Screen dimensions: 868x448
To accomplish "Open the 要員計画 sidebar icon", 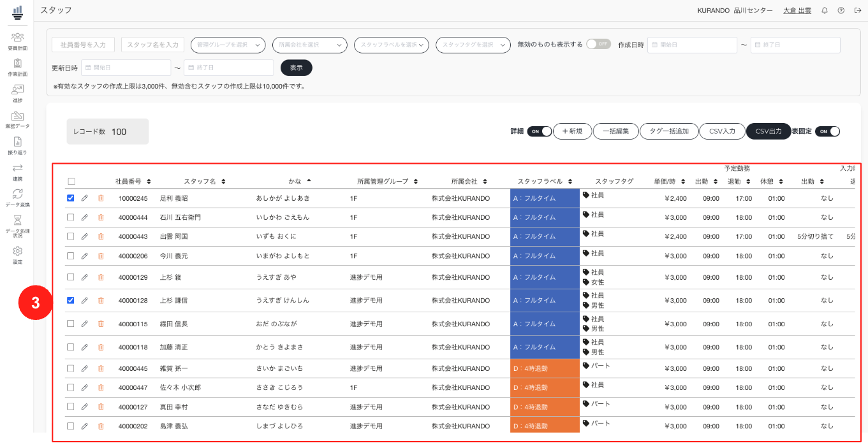I will (17, 41).
